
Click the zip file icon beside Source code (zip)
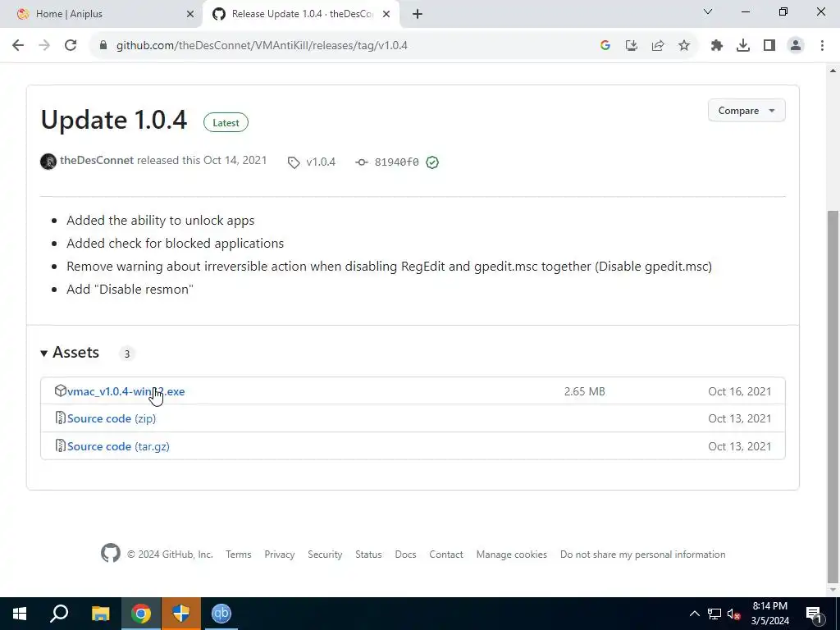[61, 418]
